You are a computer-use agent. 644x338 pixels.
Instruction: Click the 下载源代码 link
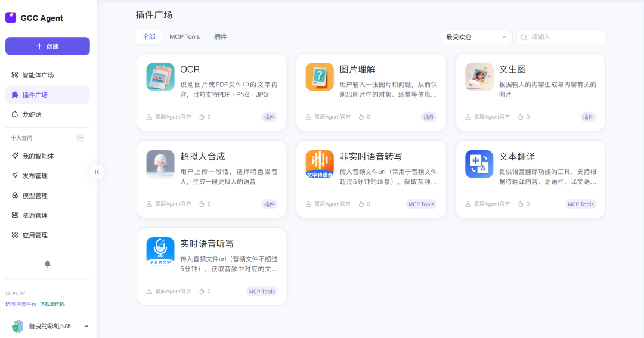(x=52, y=305)
